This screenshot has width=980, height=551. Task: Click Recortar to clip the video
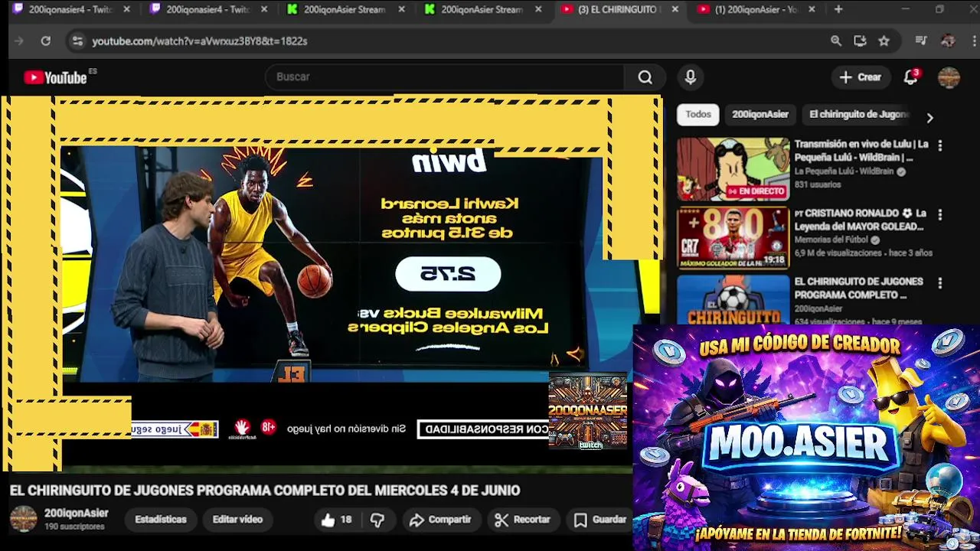click(523, 520)
